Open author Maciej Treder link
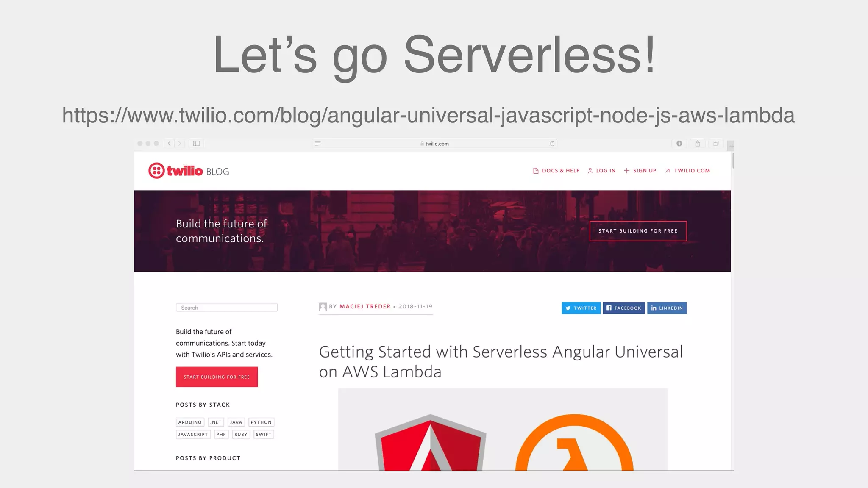 pyautogui.click(x=365, y=307)
